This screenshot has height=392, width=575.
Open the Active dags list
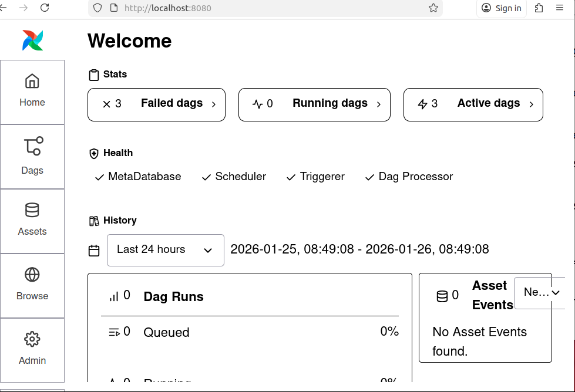473,104
